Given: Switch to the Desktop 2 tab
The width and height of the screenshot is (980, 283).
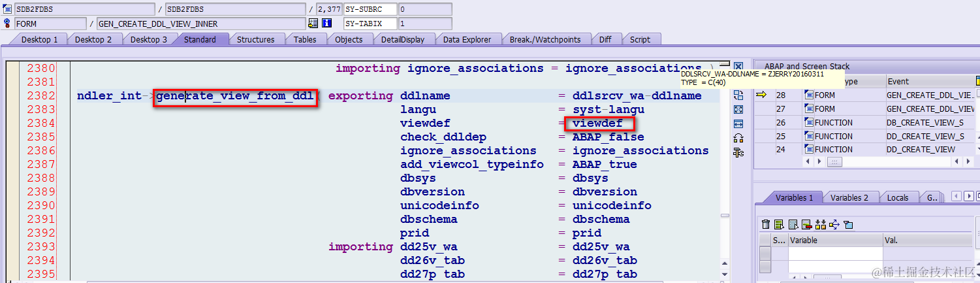Looking at the screenshot, I should (x=93, y=39).
